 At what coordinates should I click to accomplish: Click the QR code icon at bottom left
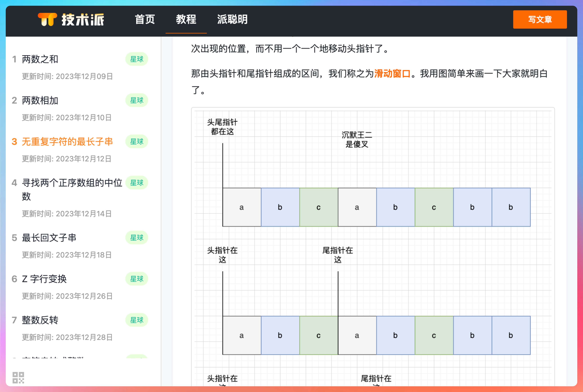click(x=18, y=378)
